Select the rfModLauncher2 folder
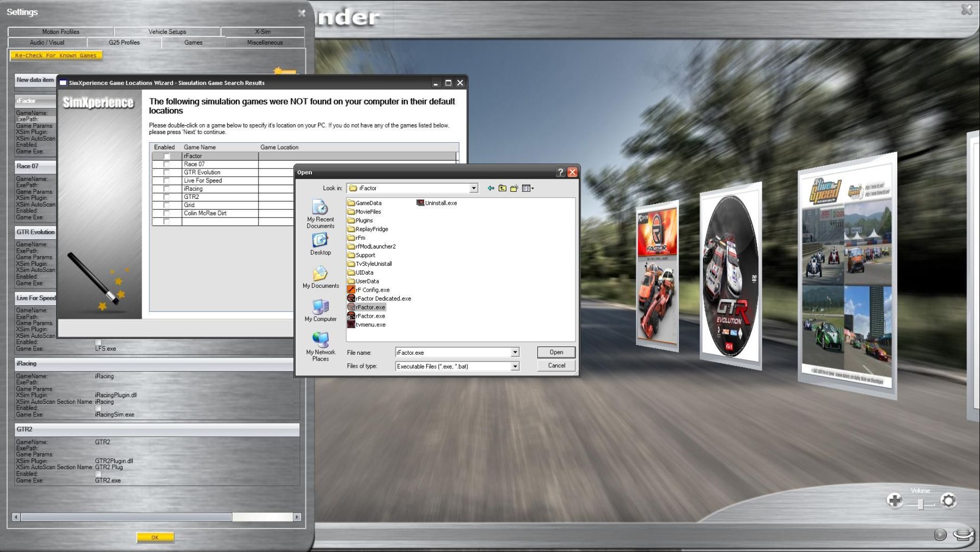The image size is (980, 552). [x=371, y=246]
